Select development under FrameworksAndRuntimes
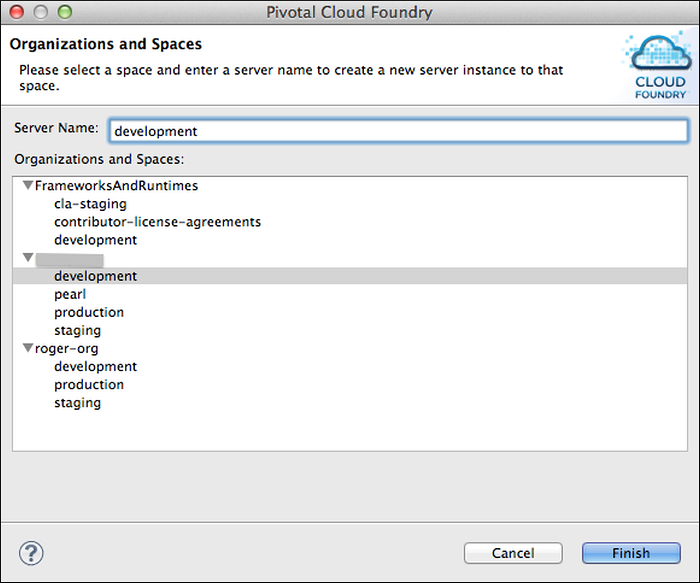The width and height of the screenshot is (700, 583). pyautogui.click(x=95, y=240)
